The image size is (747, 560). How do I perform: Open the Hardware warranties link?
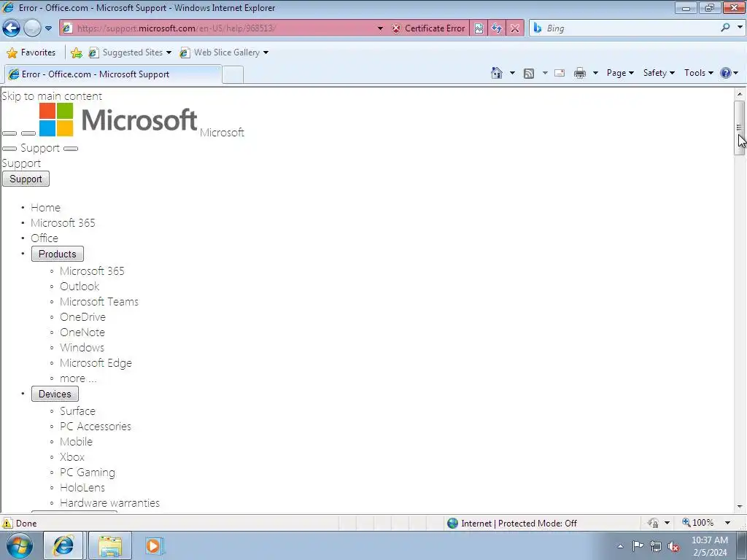pyautogui.click(x=109, y=503)
